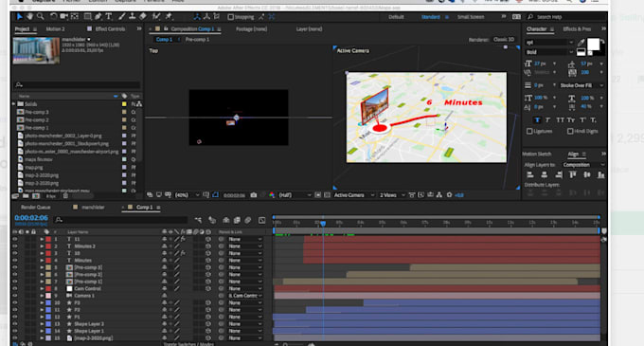The height and width of the screenshot is (346, 644).
Task: Select the Zoom magnifier tool
Action: [40, 16]
